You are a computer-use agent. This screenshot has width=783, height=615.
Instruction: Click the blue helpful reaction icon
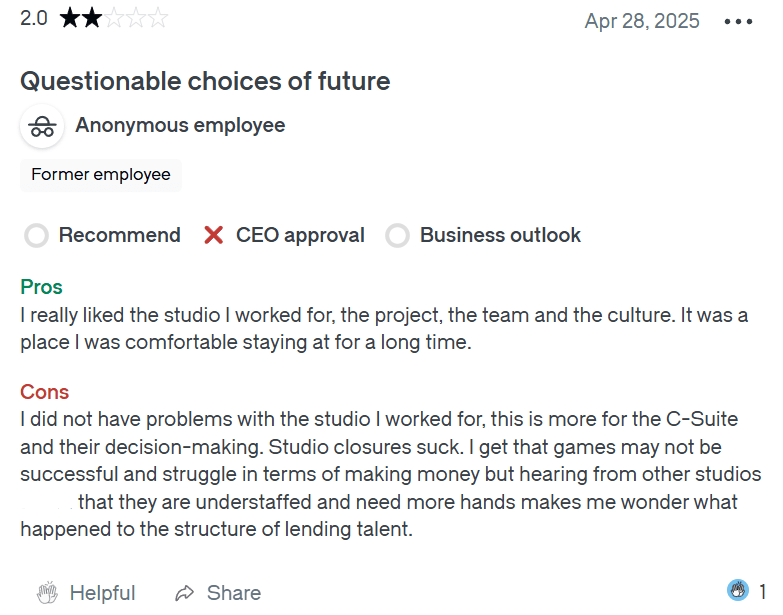point(738,590)
